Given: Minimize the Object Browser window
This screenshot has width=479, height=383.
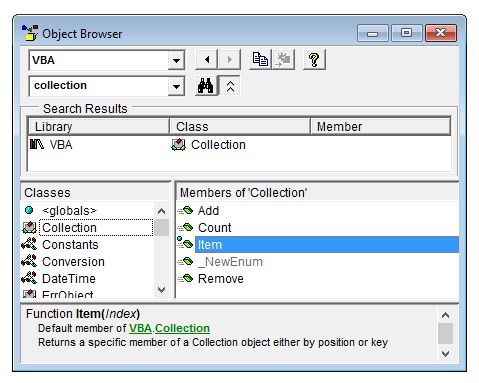Looking at the screenshot, I should [372, 33].
